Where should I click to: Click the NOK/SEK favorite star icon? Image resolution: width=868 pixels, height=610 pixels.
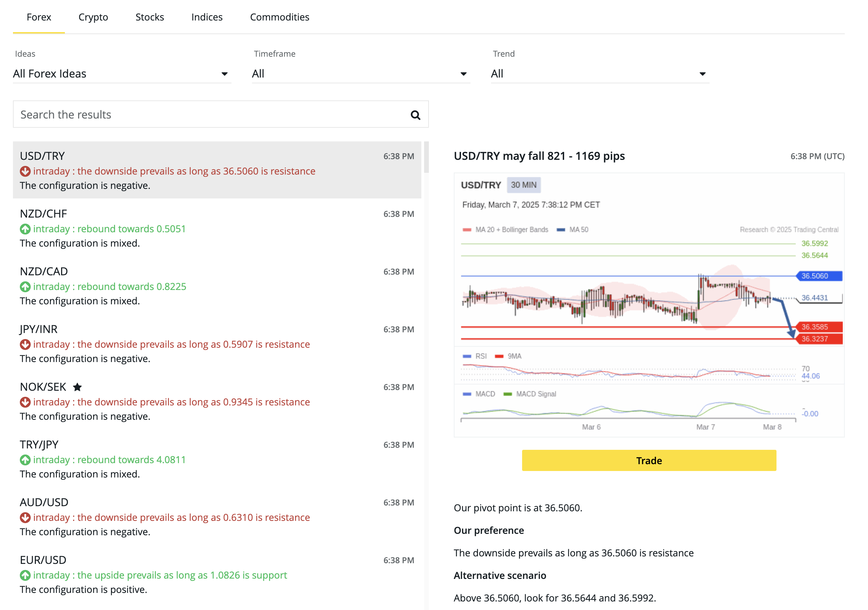click(77, 387)
